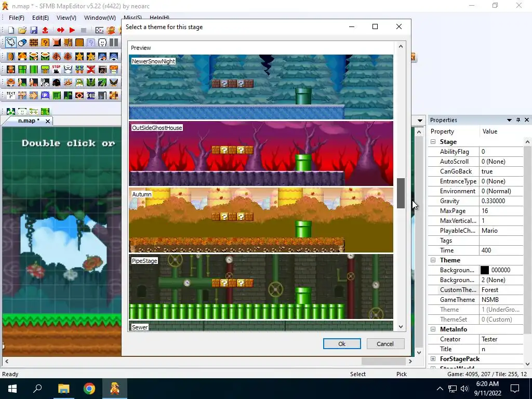Select the CustomTheme value Forest
This screenshot has height=399, width=532.
point(501,290)
